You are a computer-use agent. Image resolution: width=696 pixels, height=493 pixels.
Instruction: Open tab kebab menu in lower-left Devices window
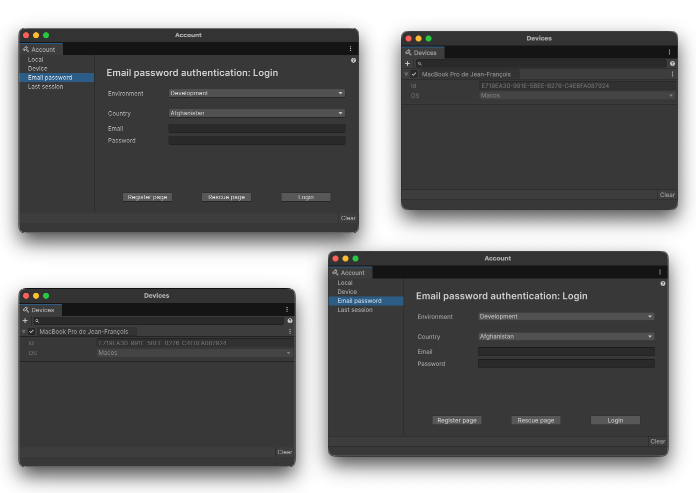pos(287,310)
